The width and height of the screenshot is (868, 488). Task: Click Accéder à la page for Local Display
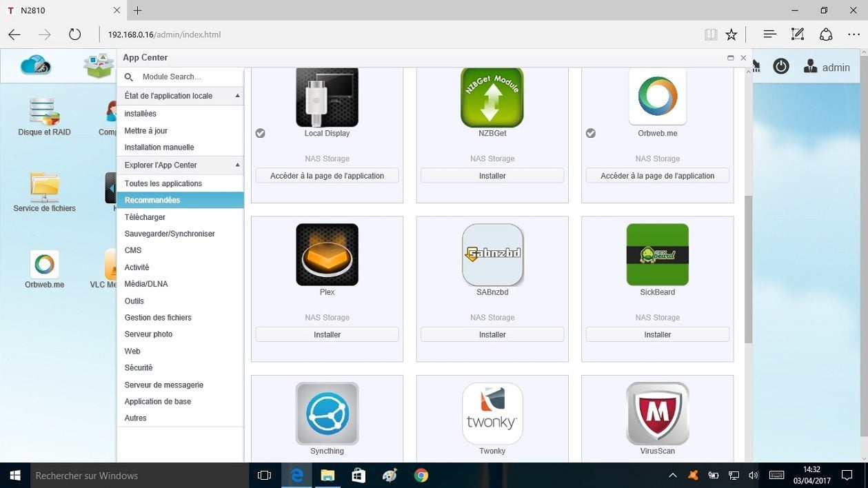[327, 176]
